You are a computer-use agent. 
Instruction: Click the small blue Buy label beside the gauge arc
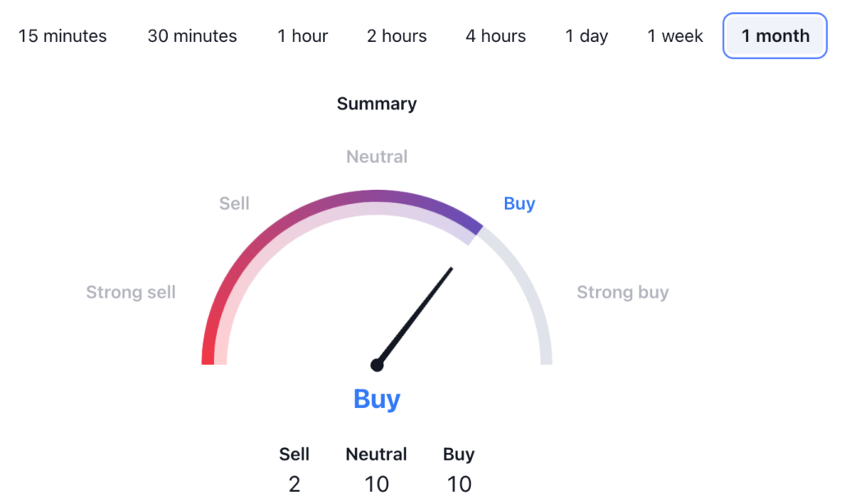[x=519, y=203]
